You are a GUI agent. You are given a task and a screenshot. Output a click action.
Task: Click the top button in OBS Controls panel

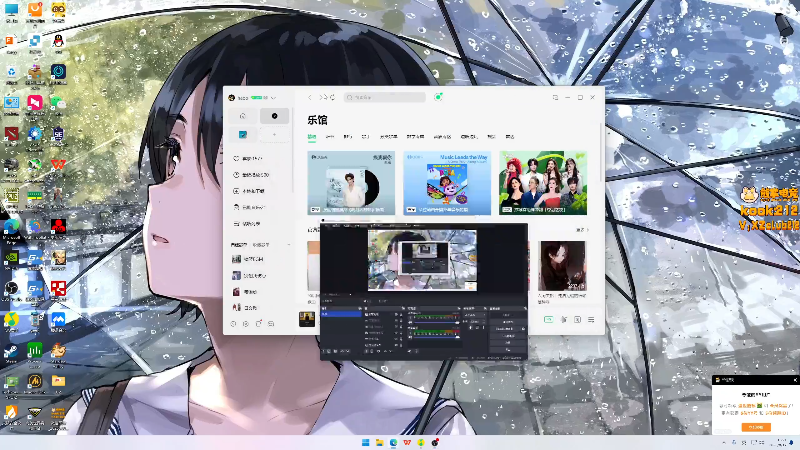coord(508,315)
